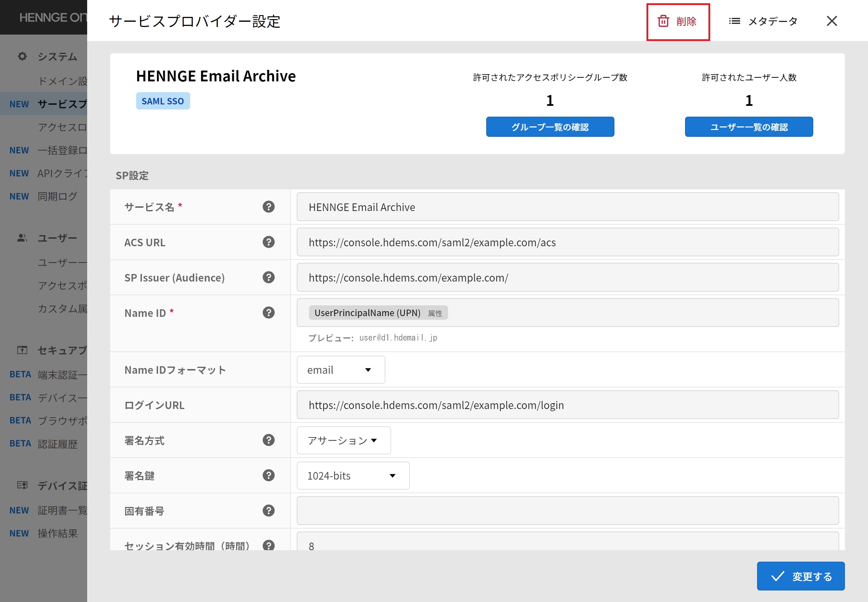Click the 削除 label text
Image resolution: width=868 pixels, height=602 pixels.
tap(686, 22)
